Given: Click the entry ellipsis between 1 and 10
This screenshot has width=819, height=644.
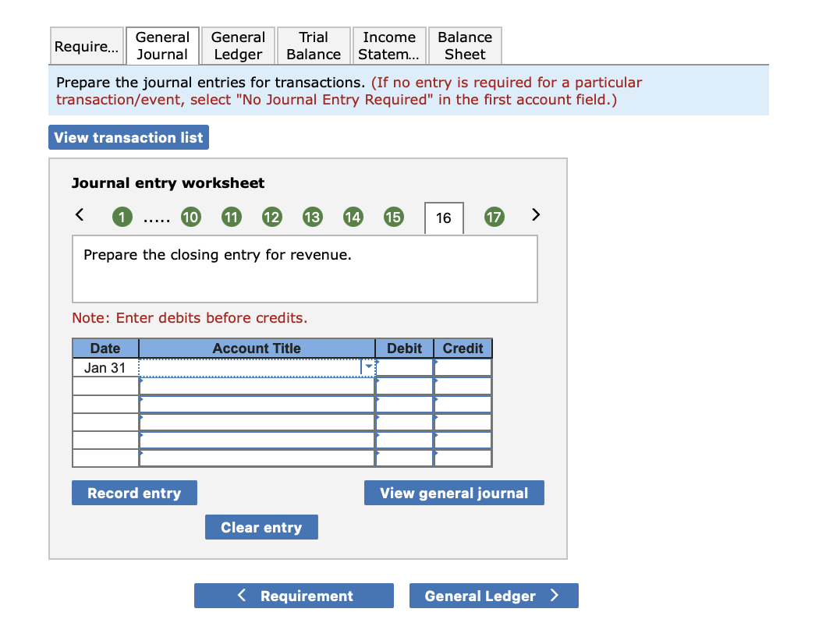Looking at the screenshot, I should tap(157, 221).
